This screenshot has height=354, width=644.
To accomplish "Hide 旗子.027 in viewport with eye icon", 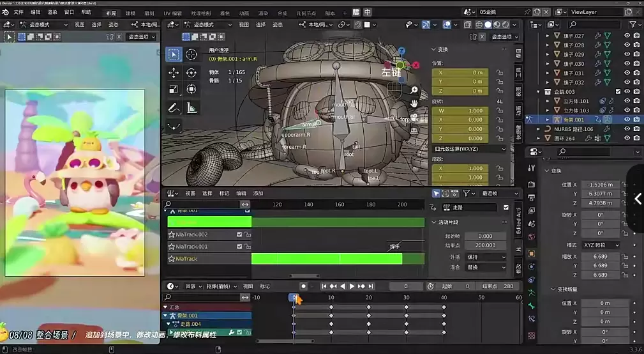I will [627, 36].
